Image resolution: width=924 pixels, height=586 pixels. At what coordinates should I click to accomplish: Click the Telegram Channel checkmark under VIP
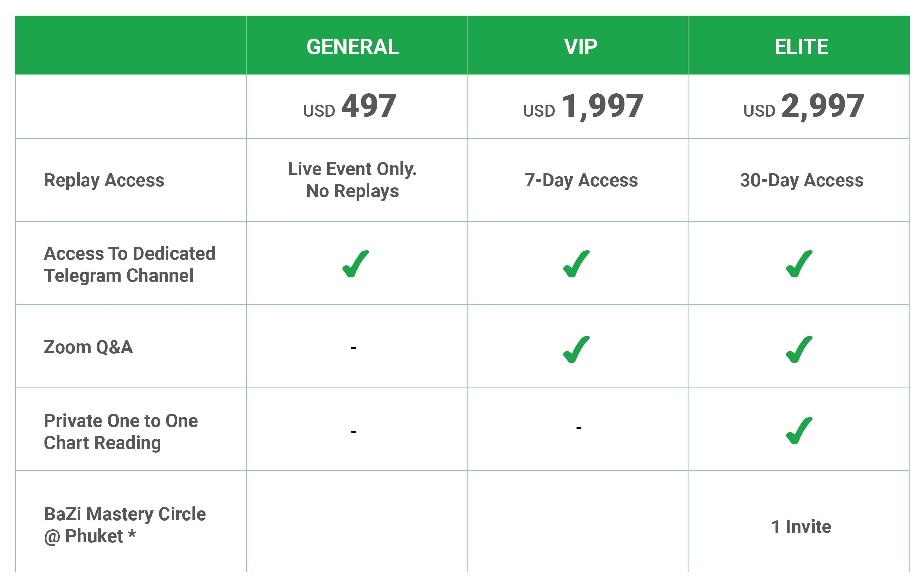tap(576, 264)
